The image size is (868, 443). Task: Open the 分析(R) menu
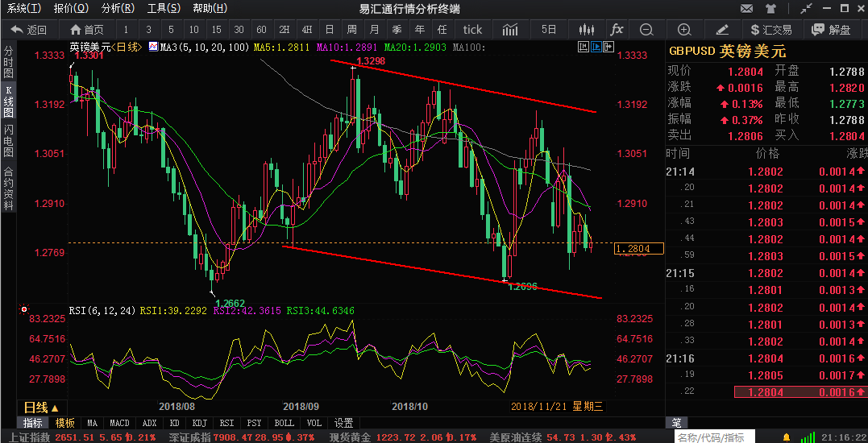[x=118, y=9]
